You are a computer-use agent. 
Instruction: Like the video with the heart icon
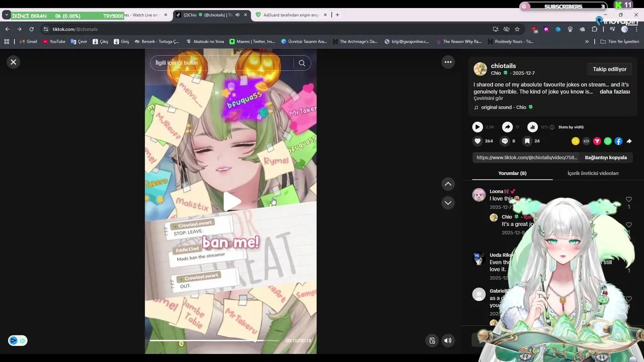tap(477, 141)
